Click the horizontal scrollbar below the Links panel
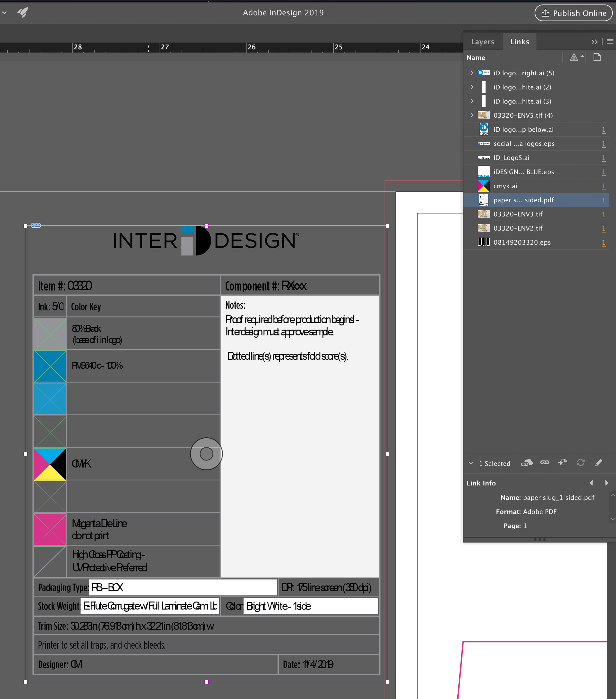The image size is (616, 699). 540,540
